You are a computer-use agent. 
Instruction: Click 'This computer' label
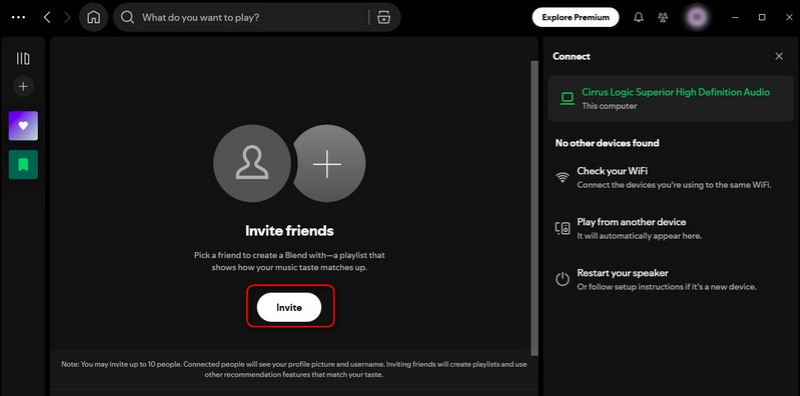point(609,106)
